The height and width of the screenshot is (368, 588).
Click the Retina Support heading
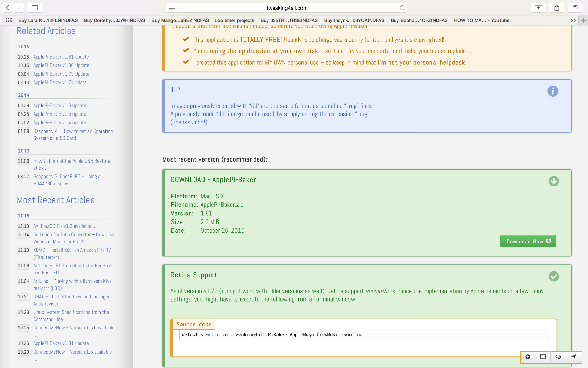pos(194,275)
